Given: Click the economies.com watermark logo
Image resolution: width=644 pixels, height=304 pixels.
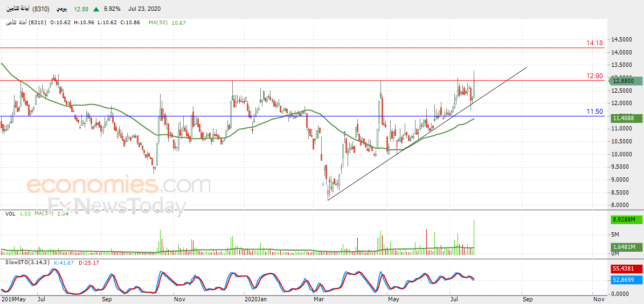Looking at the screenshot, I should [x=119, y=185].
